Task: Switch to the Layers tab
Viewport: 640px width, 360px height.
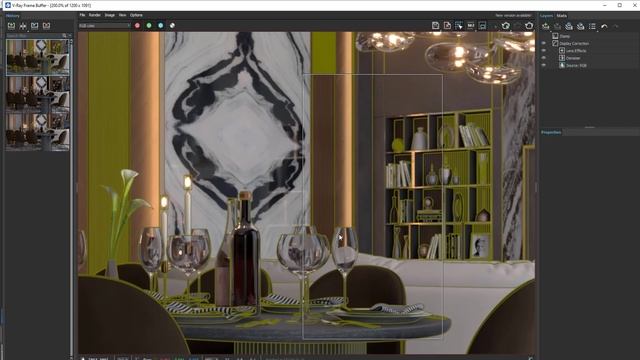Action: pos(546,16)
